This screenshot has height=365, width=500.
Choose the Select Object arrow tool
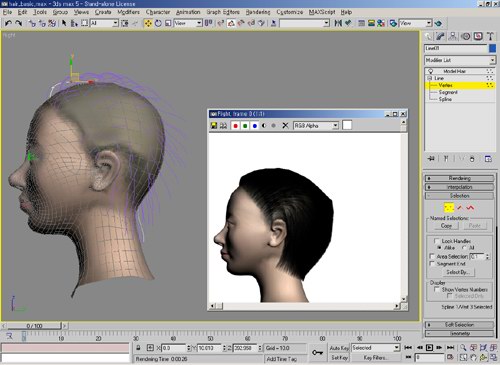(x=64, y=23)
